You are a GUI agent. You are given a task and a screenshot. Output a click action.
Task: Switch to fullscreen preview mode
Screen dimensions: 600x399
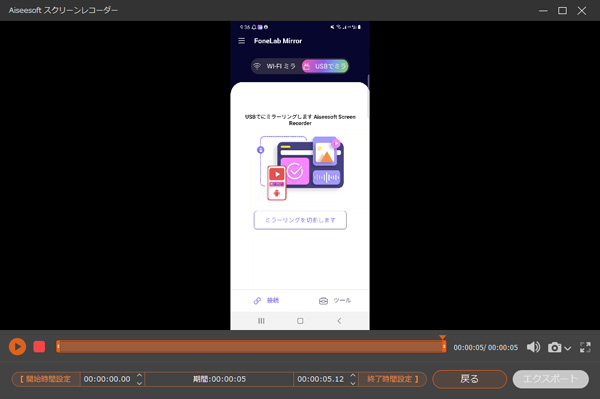pos(585,347)
